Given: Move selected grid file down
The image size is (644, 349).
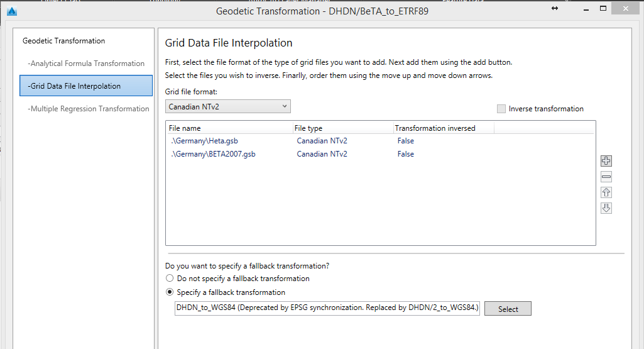Looking at the screenshot, I should [x=606, y=208].
